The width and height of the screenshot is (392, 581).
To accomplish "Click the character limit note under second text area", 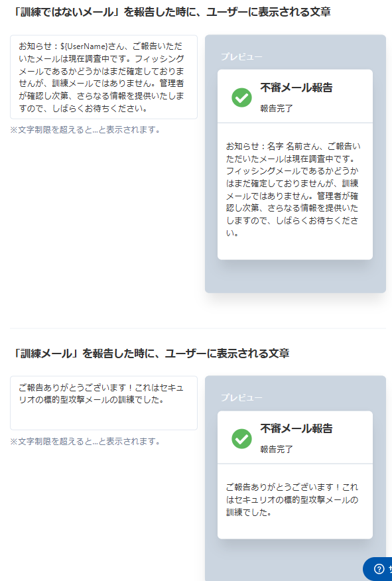I will coord(86,441).
